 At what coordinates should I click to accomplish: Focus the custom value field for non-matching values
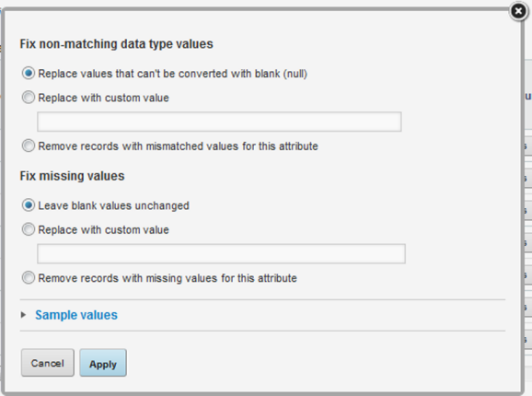point(219,122)
